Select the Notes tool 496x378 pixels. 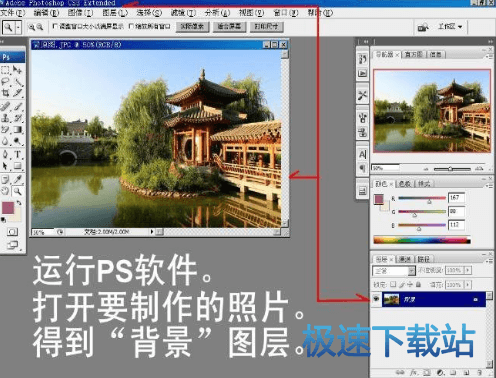pyautogui.click(x=5, y=180)
